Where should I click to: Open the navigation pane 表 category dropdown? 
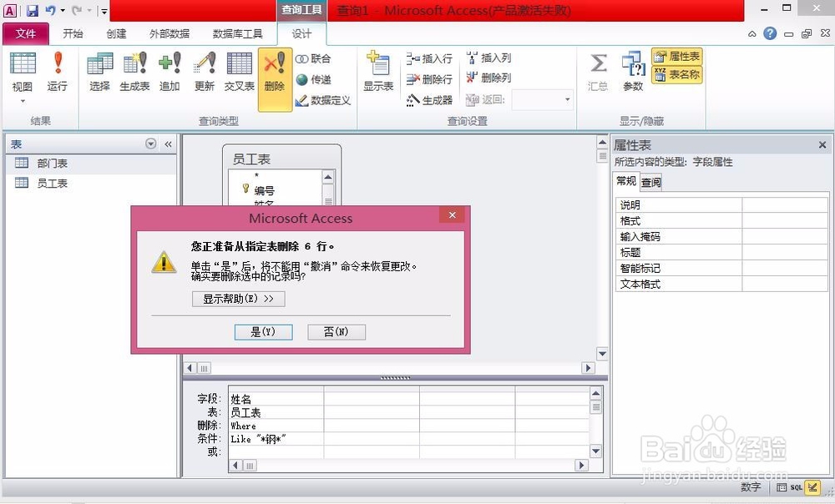click(150, 144)
